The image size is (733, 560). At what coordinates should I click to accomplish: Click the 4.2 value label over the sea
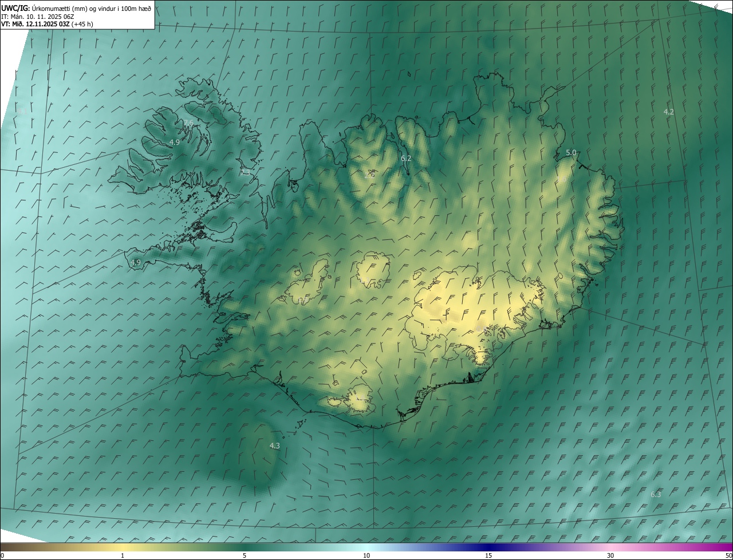point(668,112)
